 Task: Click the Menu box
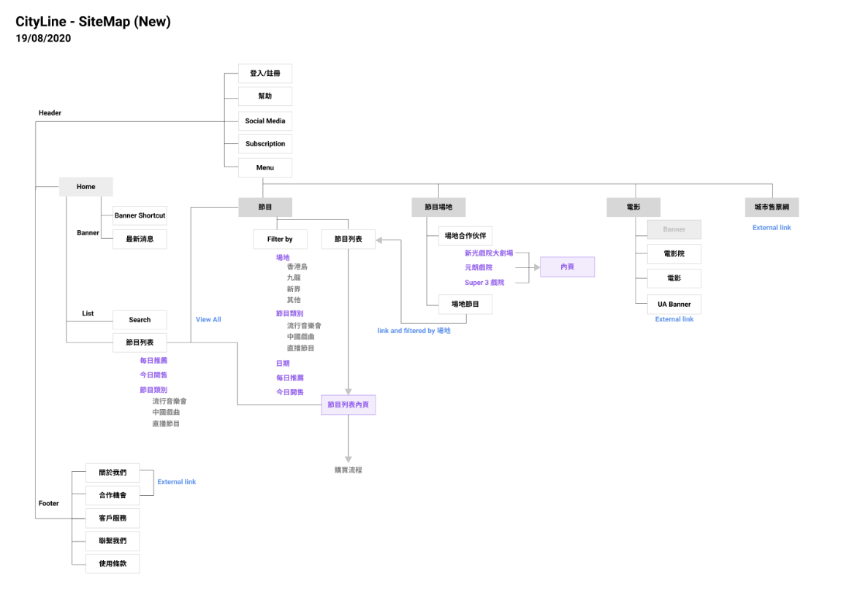click(x=265, y=167)
